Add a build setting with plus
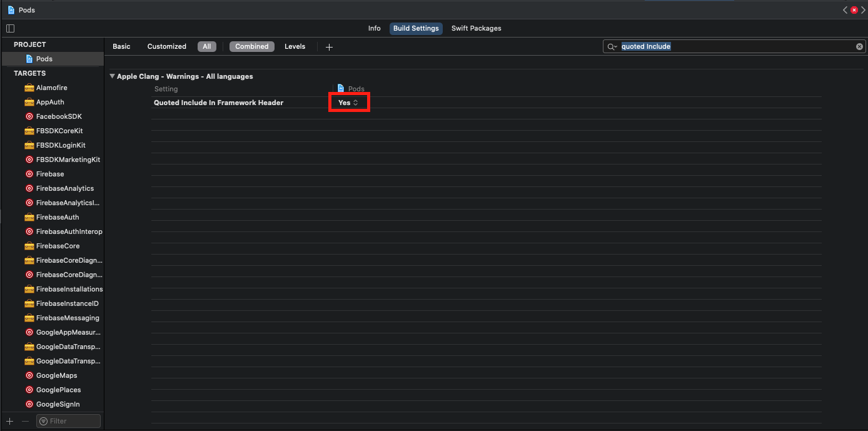868x431 pixels. (330, 47)
